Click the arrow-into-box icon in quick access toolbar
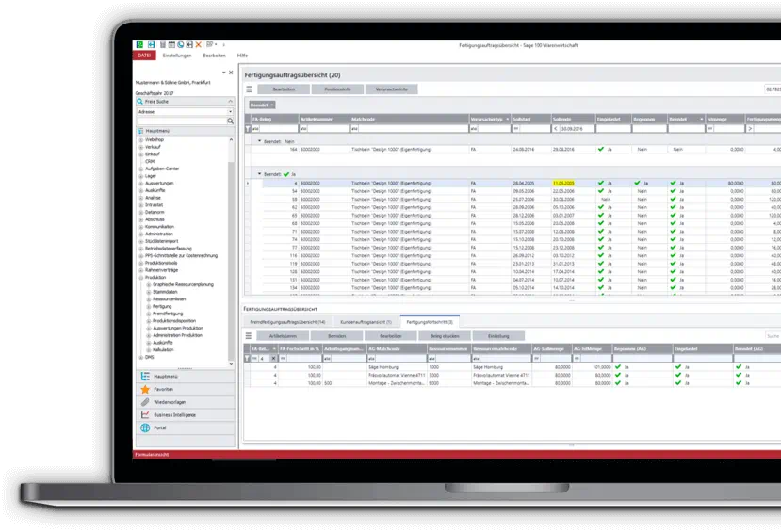The height and width of the screenshot is (532, 781). [x=189, y=45]
